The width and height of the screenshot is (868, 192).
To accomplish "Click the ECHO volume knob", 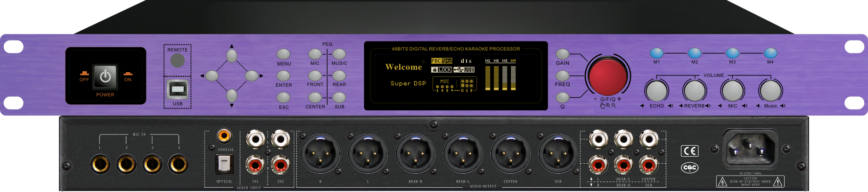I will point(656,91).
